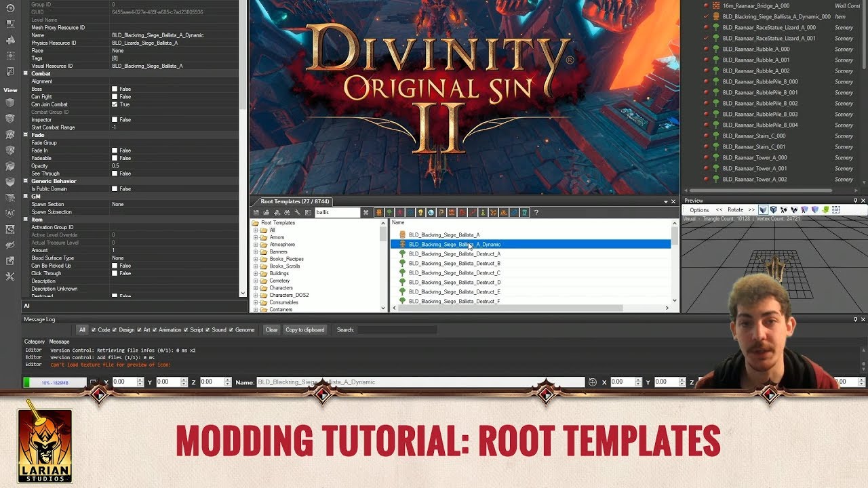Viewport: 868px width, 488px height.
Task: Toggle the See Through checkbox
Action: (x=115, y=174)
